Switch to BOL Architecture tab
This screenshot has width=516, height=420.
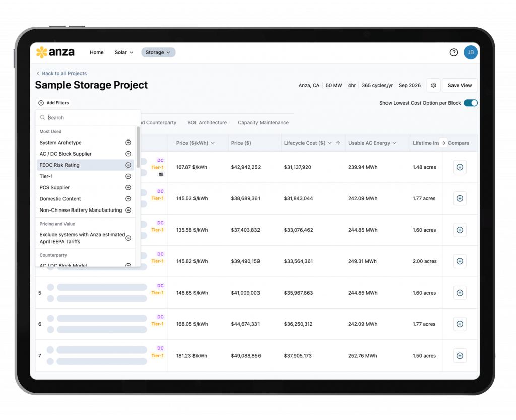207,123
